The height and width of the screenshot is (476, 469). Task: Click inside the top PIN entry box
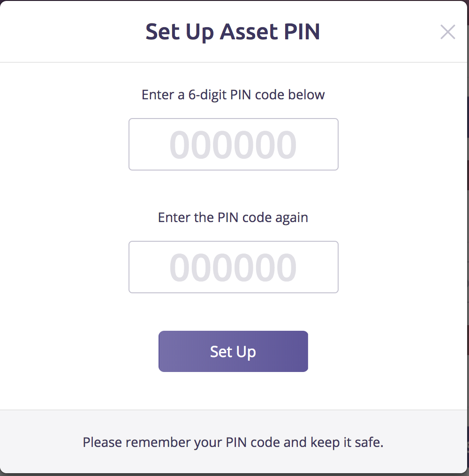click(x=233, y=144)
